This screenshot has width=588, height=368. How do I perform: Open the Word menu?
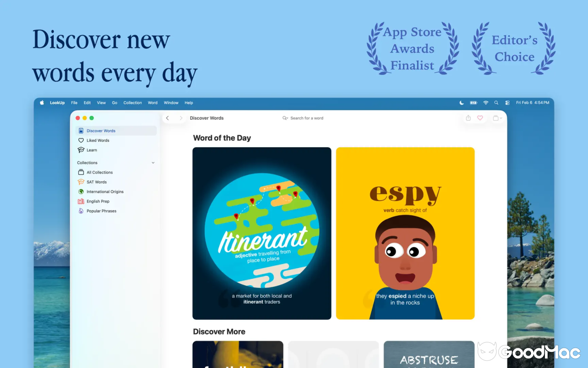click(x=153, y=103)
